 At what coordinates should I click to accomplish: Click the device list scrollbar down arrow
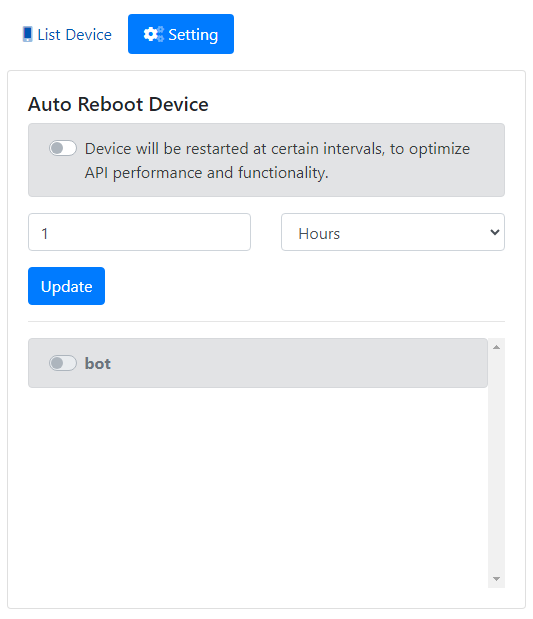(496, 579)
